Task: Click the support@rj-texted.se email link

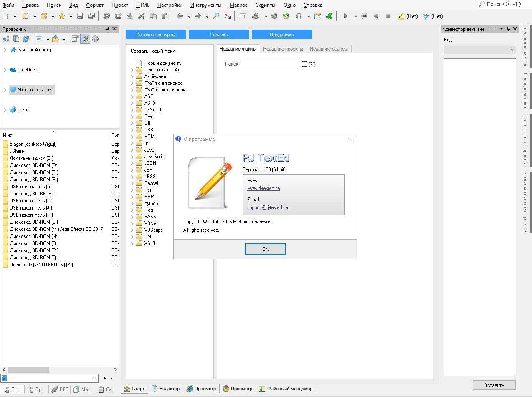Action: [x=267, y=207]
